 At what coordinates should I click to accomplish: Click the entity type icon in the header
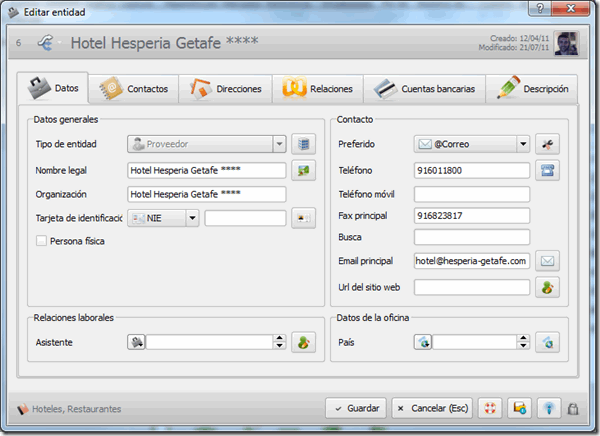46,42
